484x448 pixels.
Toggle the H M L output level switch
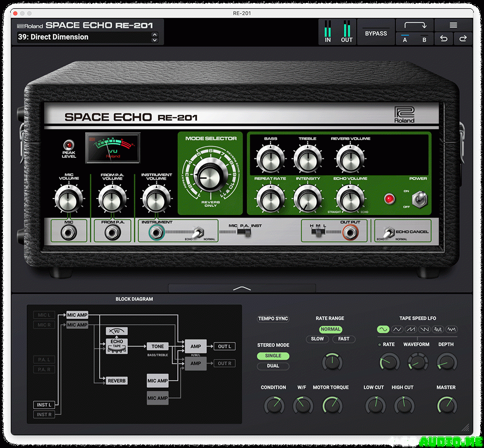(318, 232)
